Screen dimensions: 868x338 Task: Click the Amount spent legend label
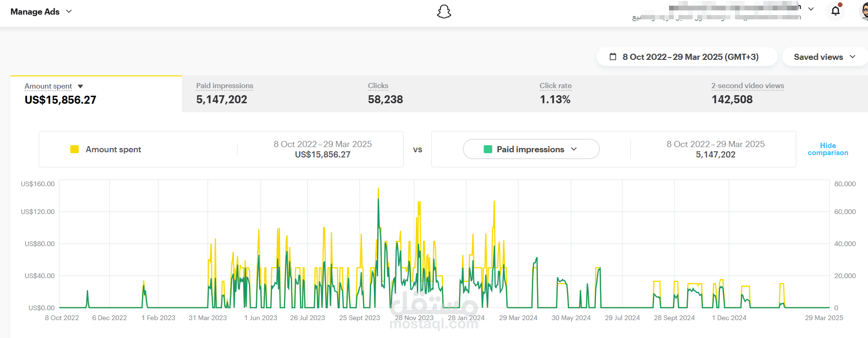click(113, 149)
